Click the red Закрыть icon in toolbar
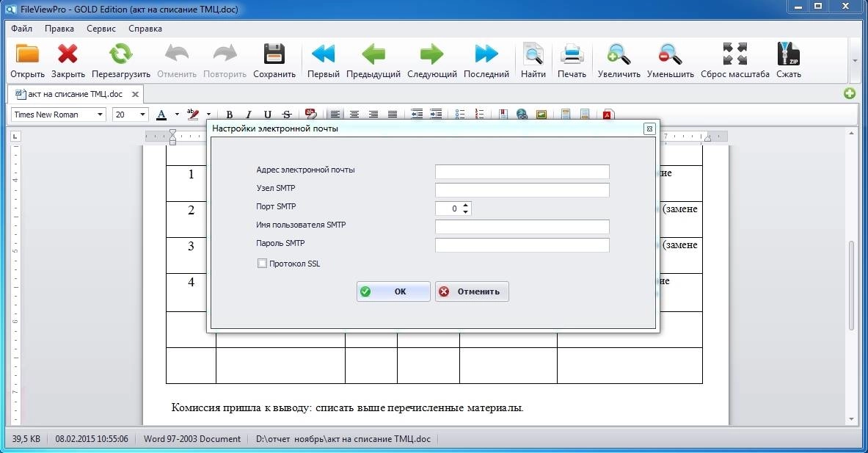This screenshot has width=868, height=453. tap(68, 54)
